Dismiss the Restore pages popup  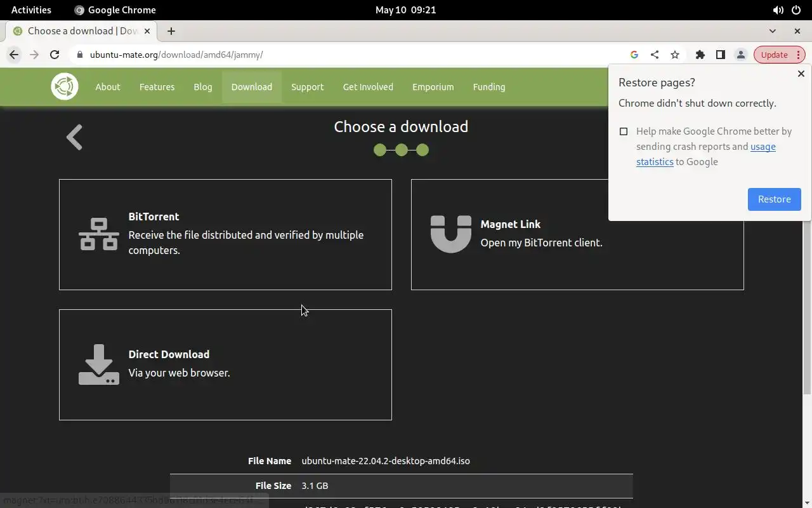(801, 74)
